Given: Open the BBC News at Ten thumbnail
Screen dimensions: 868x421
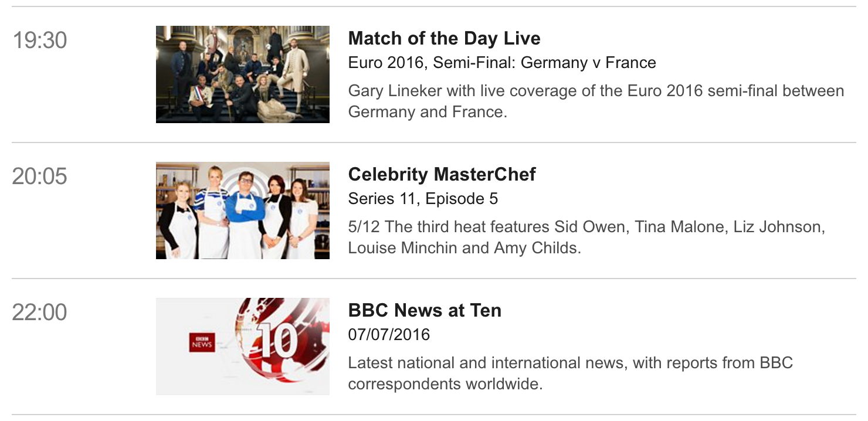Looking at the screenshot, I should tap(242, 347).
